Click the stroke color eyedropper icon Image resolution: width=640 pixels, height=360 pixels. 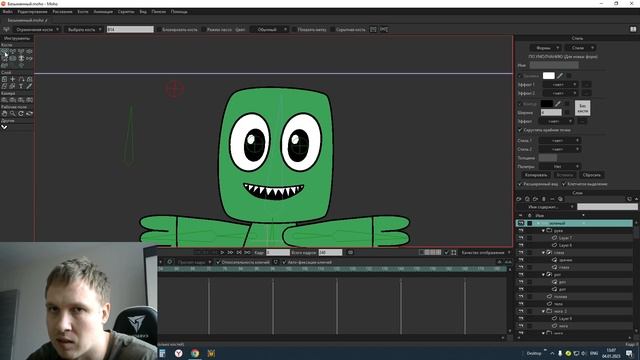click(x=558, y=104)
